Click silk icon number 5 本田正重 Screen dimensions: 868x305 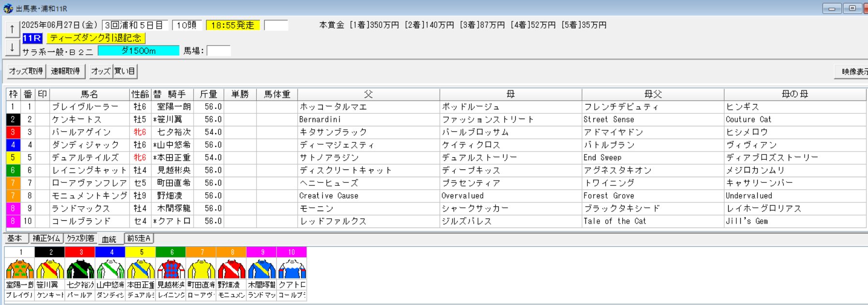(141, 269)
